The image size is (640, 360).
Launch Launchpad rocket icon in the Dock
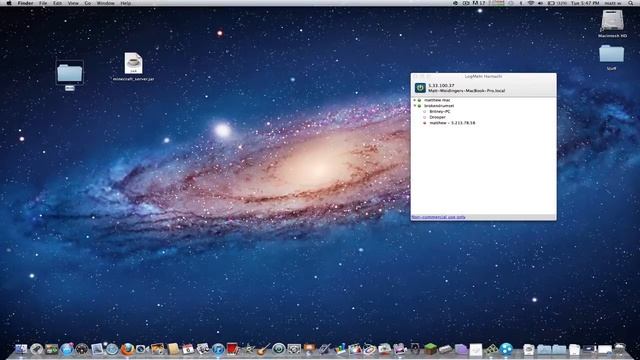pyautogui.click(x=36, y=349)
